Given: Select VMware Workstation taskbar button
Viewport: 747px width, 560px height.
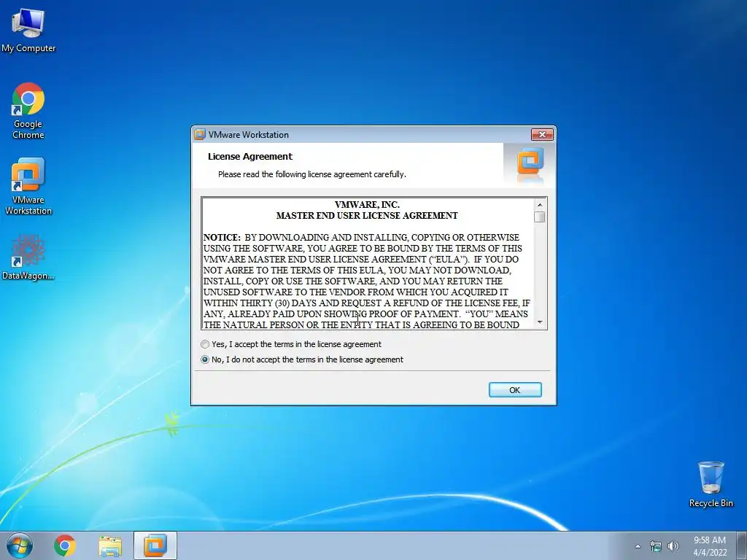Looking at the screenshot, I should point(155,545).
